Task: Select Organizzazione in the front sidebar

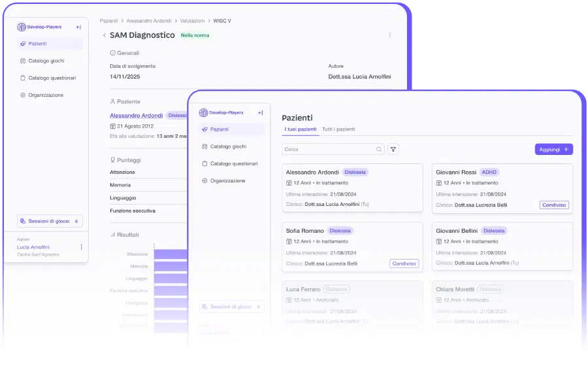Action: coord(227,180)
